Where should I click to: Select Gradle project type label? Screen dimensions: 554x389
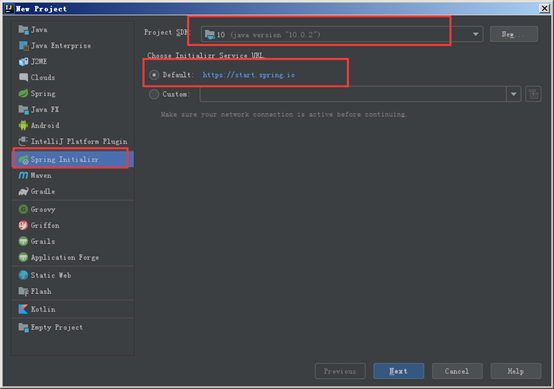pos(43,191)
